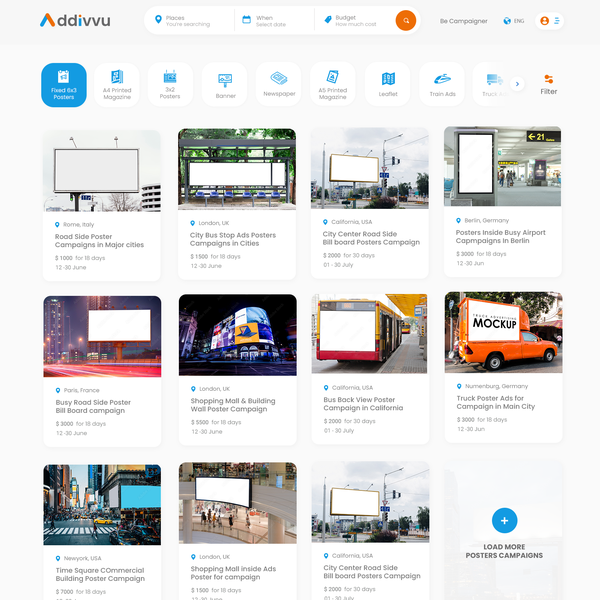Select the Leaflet category icon

(x=388, y=79)
